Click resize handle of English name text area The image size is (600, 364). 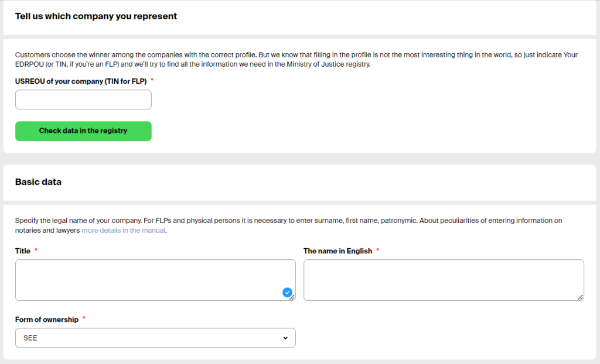coord(581,297)
